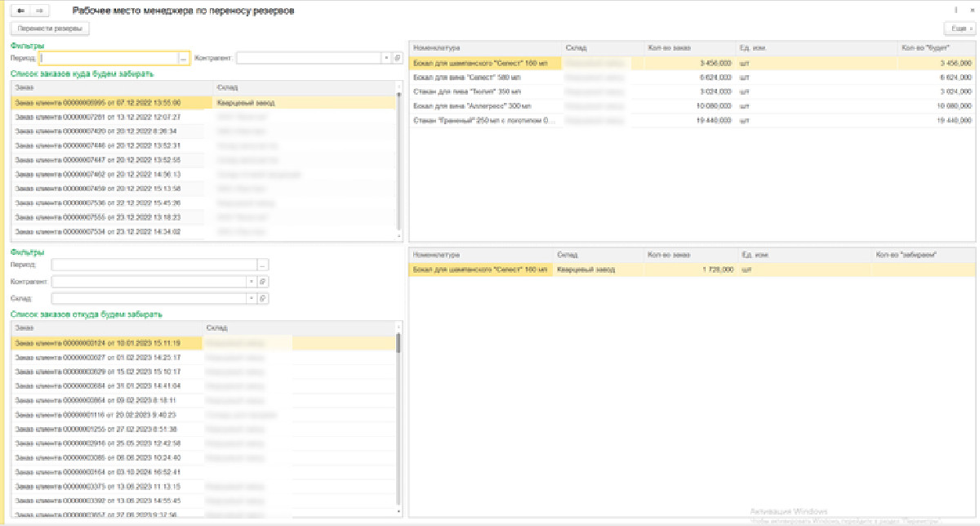This screenshot has width=980, height=526.
Task: Select order dated 01.02.2023 14:25:17
Action: 203,357
